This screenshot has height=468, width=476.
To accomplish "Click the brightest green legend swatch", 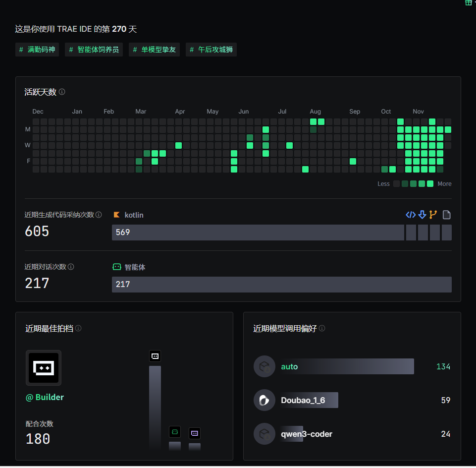I will [430, 184].
